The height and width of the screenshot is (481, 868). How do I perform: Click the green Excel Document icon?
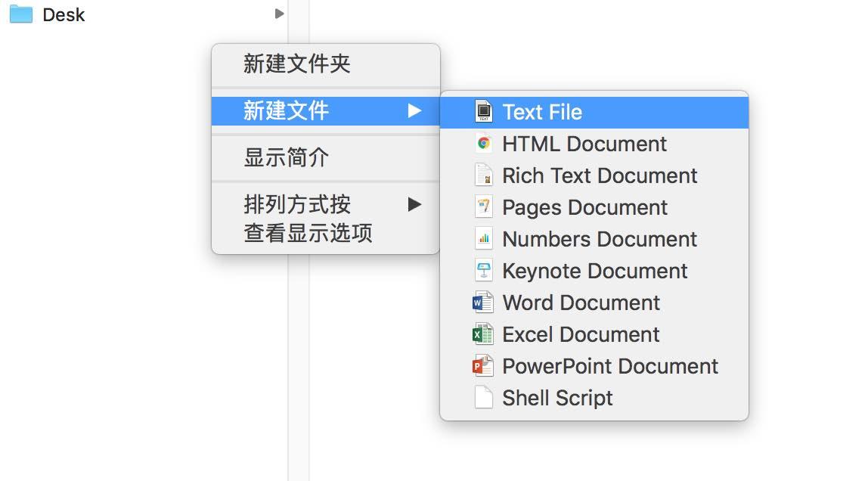pos(483,334)
